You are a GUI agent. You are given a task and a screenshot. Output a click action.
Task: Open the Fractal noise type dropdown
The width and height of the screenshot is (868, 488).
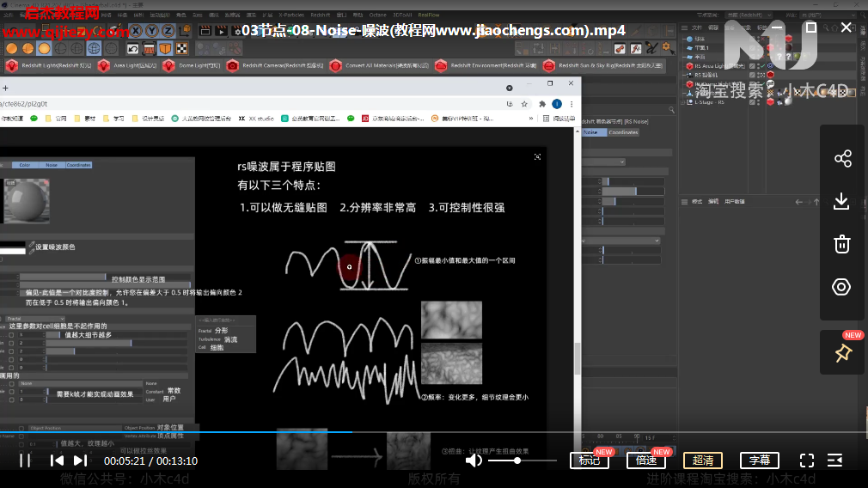tap(35, 319)
